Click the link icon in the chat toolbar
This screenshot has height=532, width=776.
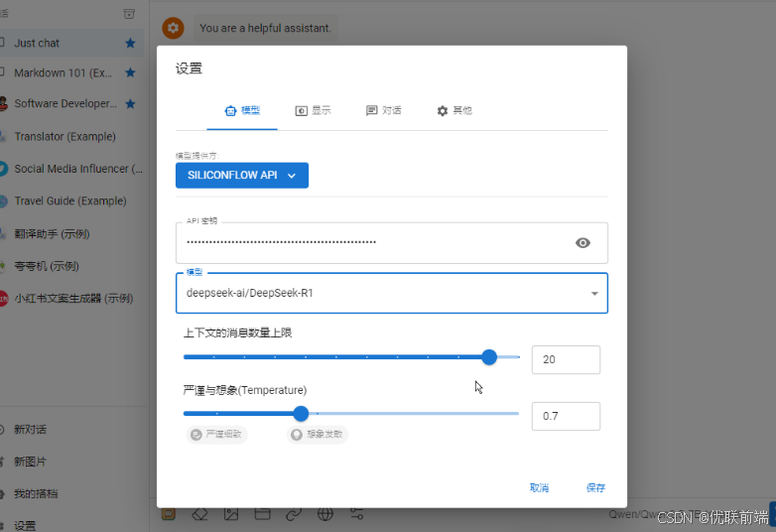point(294,515)
